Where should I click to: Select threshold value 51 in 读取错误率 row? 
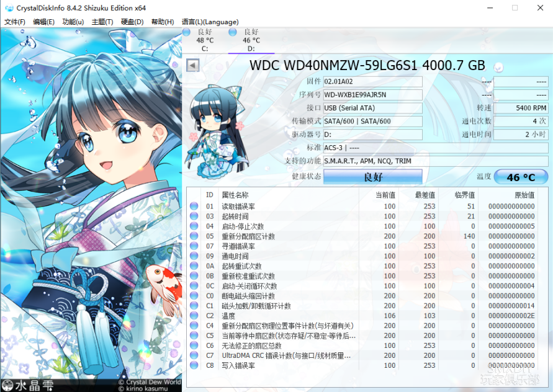(471, 206)
